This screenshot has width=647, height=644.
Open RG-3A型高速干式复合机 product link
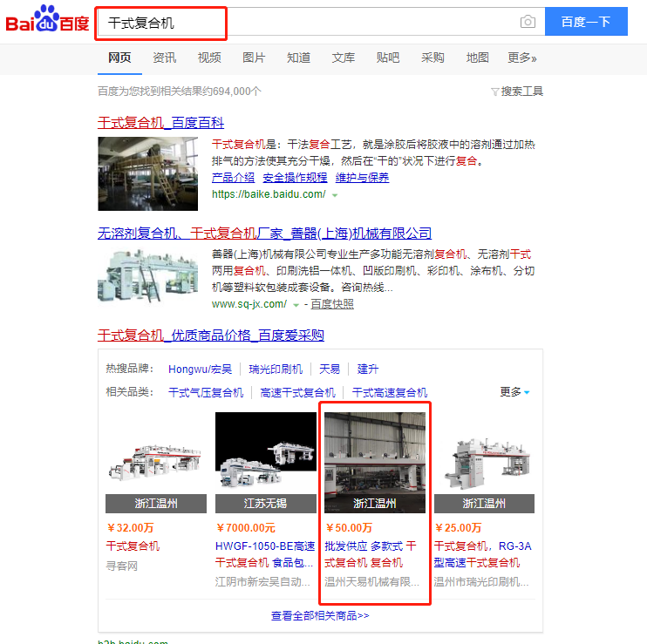[x=482, y=554]
